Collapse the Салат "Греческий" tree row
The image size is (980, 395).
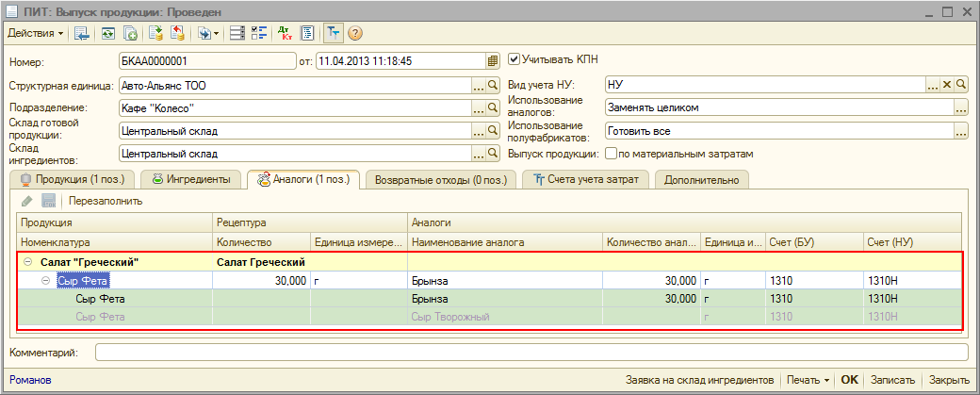tap(27, 262)
